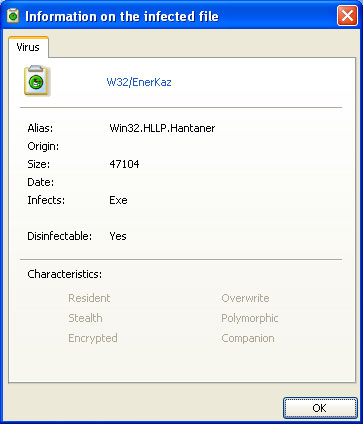The image size is (363, 424).
Task: Click the Alias label
Action: 40,128
